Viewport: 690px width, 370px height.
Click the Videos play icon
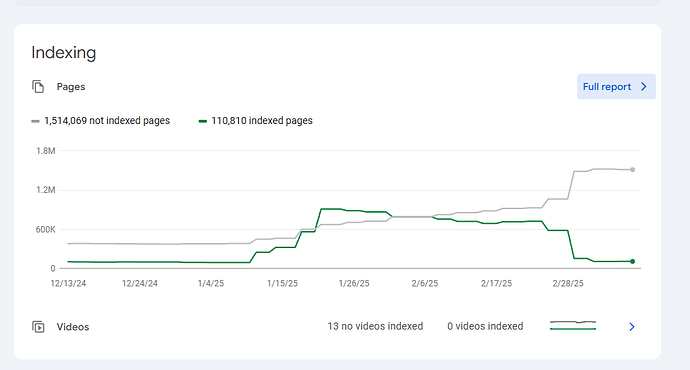[x=38, y=327]
